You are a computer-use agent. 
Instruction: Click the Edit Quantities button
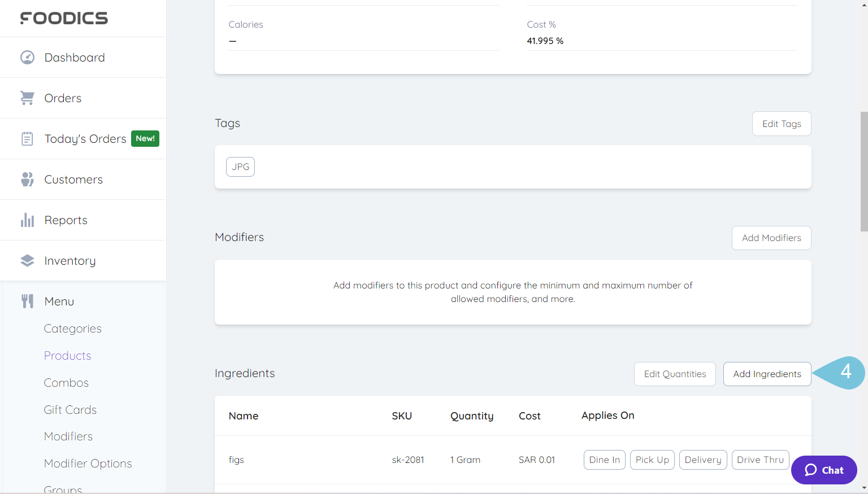pyautogui.click(x=675, y=374)
